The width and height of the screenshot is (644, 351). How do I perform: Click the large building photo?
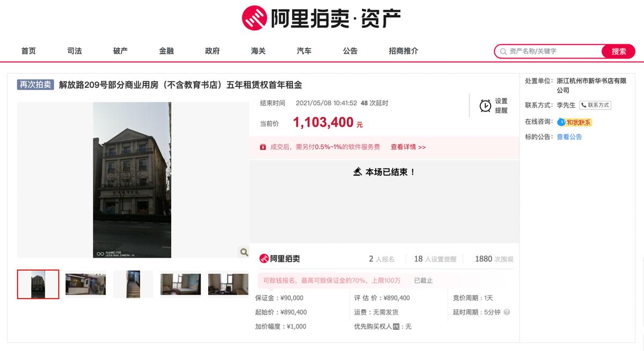(x=132, y=180)
